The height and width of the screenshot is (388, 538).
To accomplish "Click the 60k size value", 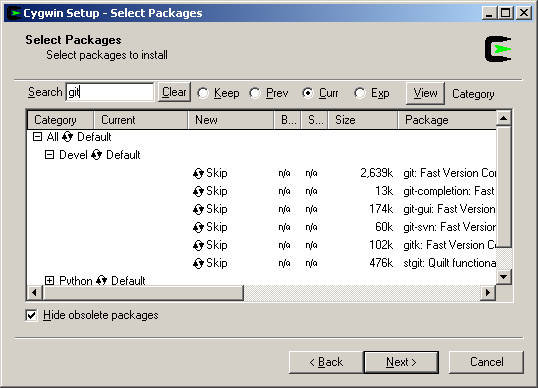I will [384, 227].
